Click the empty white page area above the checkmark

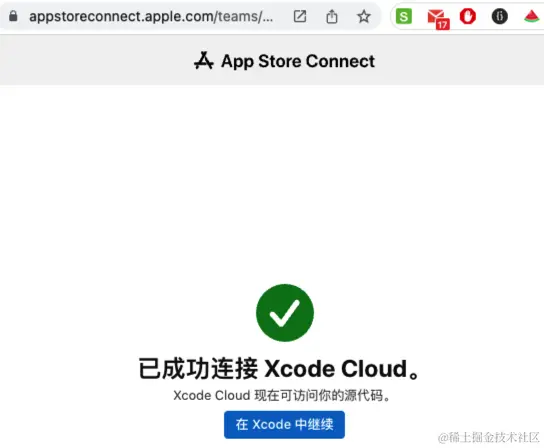272,184
